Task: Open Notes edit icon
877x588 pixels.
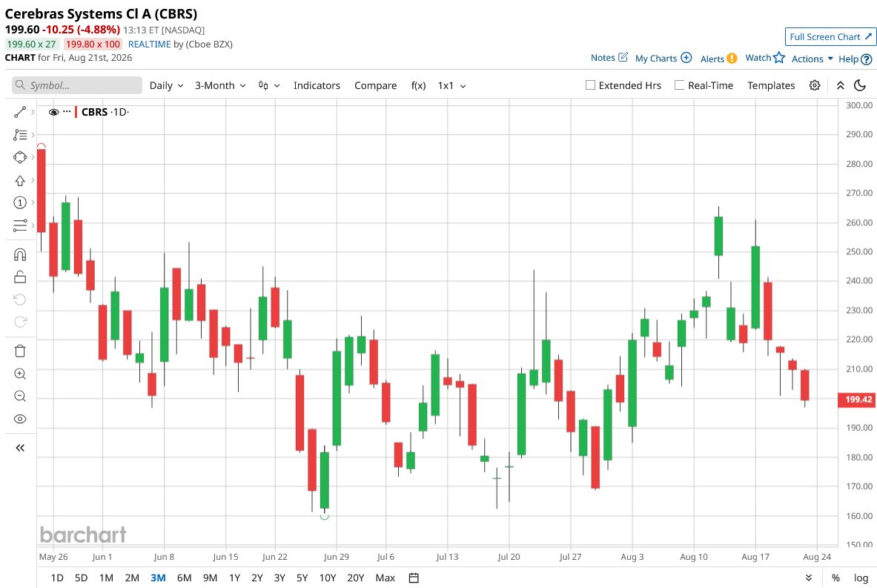Action: coord(623,57)
